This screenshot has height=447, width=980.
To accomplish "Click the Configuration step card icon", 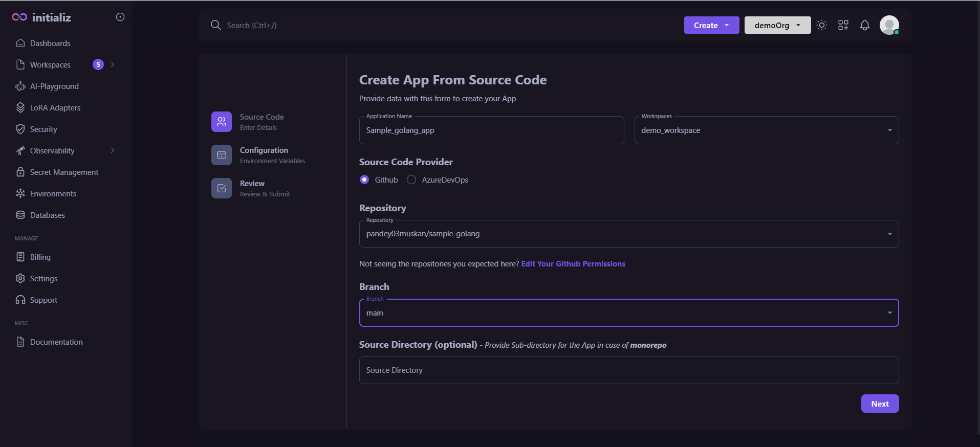I will pyautogui.click(x=222, y=155).
